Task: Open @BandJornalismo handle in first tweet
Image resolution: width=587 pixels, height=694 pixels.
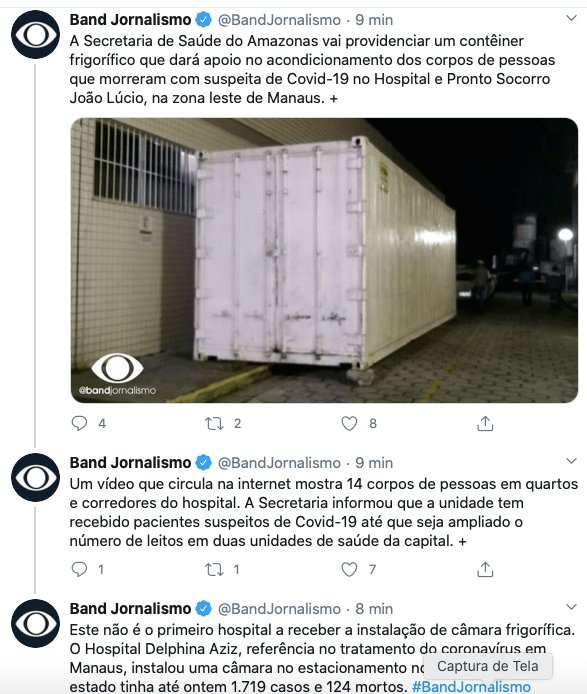Action: coord(279,20)
